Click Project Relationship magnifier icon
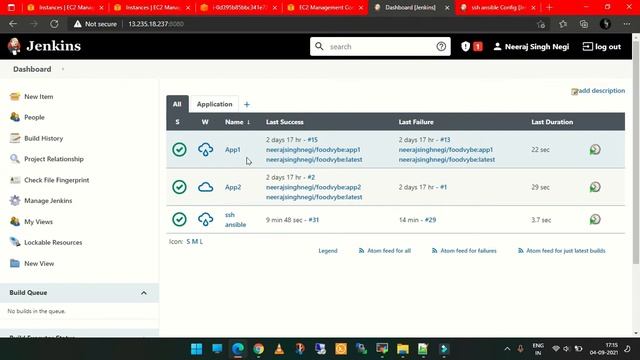 click(x=15, y=159)
